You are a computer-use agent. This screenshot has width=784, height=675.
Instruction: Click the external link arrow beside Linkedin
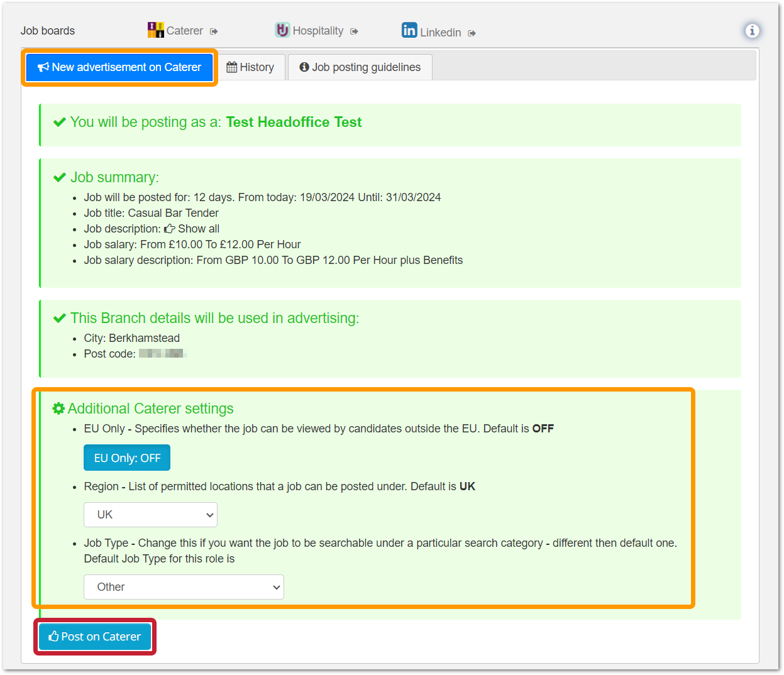(472, 33)
